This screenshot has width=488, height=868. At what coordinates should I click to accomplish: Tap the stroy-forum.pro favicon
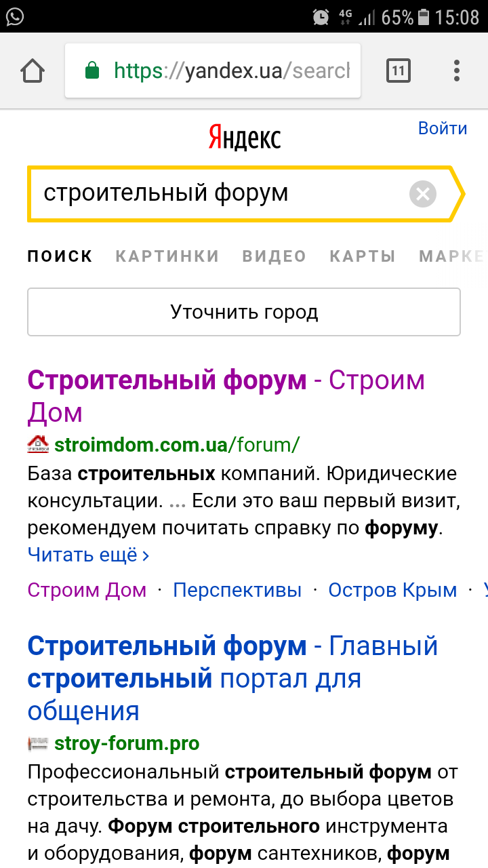(38, 743)
